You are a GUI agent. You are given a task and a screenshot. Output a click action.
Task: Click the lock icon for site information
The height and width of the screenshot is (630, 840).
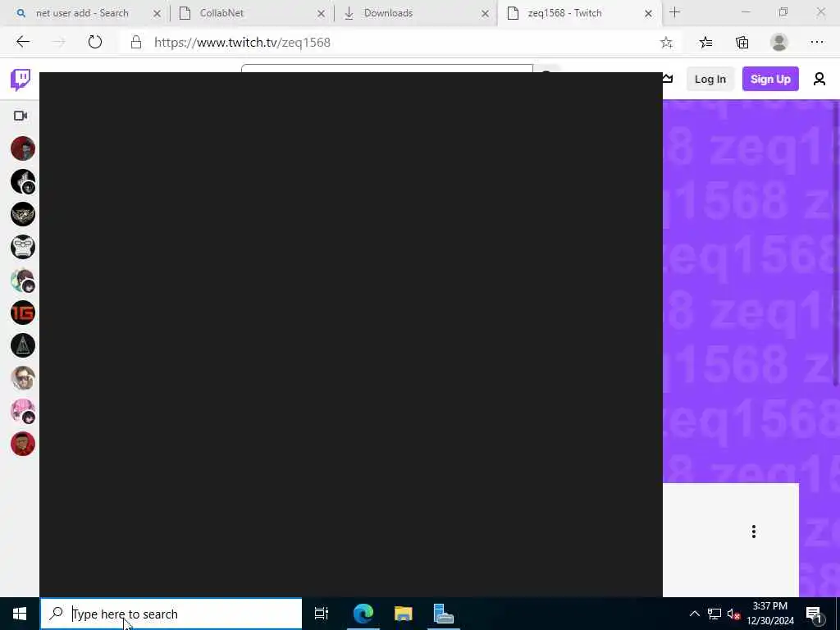pos(136,43)
